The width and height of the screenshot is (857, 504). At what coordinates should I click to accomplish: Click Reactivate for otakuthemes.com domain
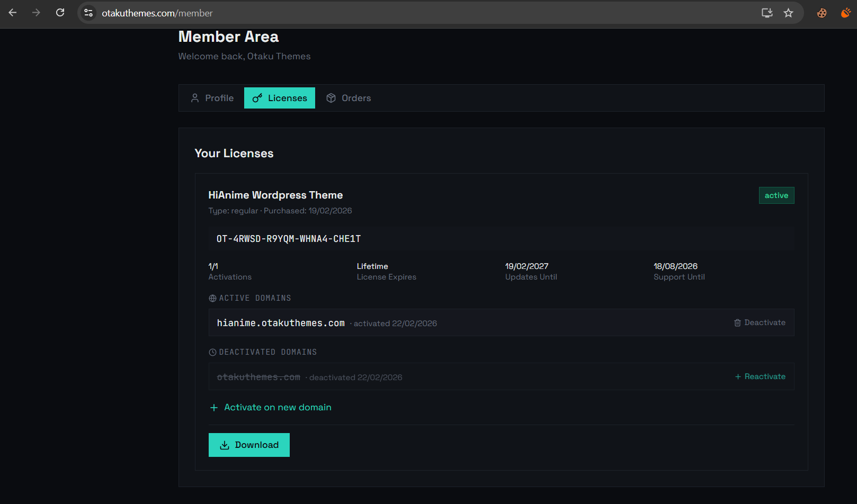pyautogui.click(x=765, y=376)
